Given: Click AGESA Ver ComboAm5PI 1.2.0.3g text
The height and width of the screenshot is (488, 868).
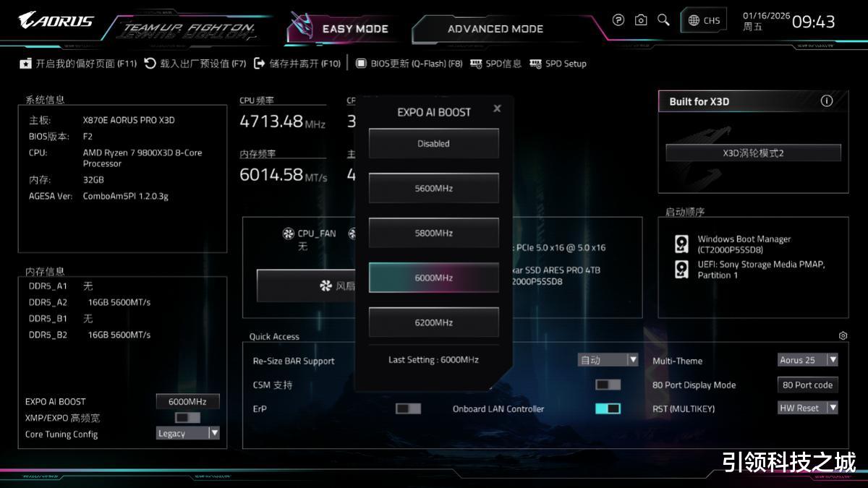Looking at the screenshot, I should click(x=98, y=196).
